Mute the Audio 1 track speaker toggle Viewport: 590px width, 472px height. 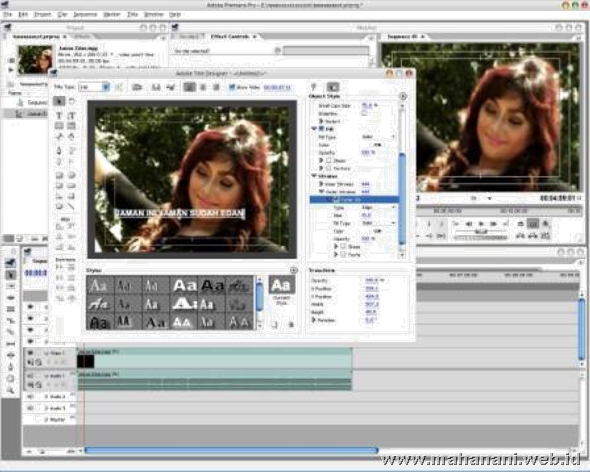pos(30,376)
